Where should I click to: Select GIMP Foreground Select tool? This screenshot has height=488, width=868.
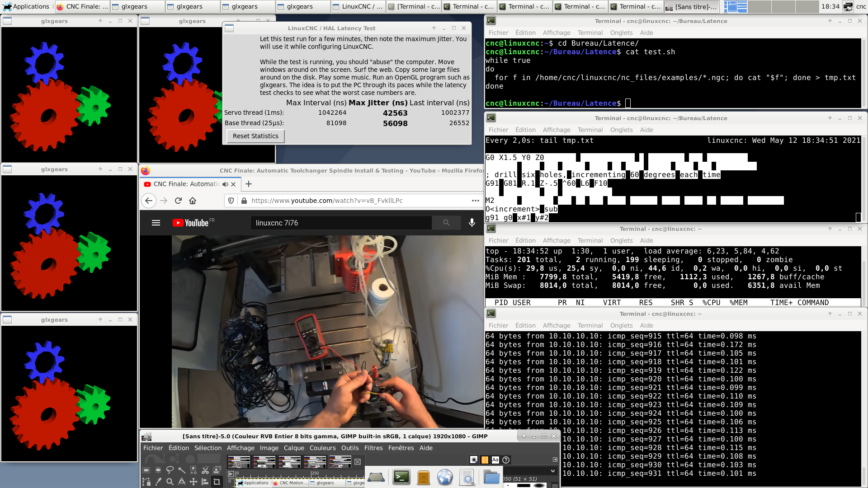tap(217, 470)
